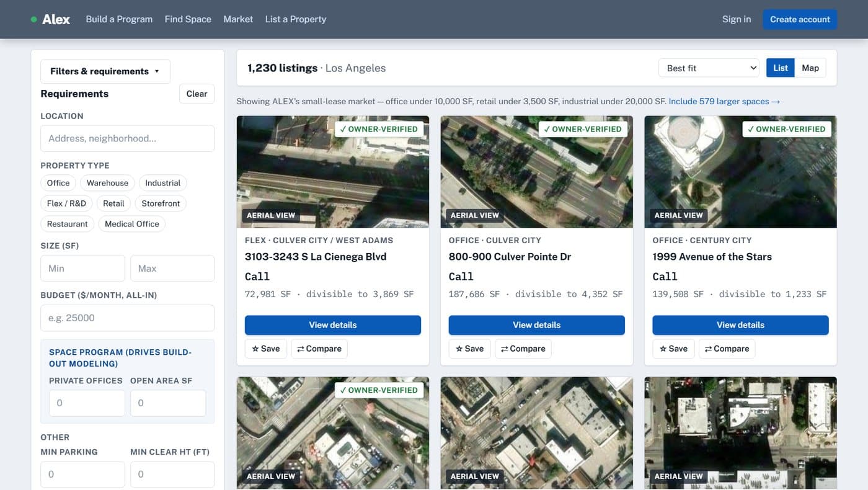Expand the Filters & requirements dropdown
The width and height of the screenshot is (868, 490).
coord(105,71)
